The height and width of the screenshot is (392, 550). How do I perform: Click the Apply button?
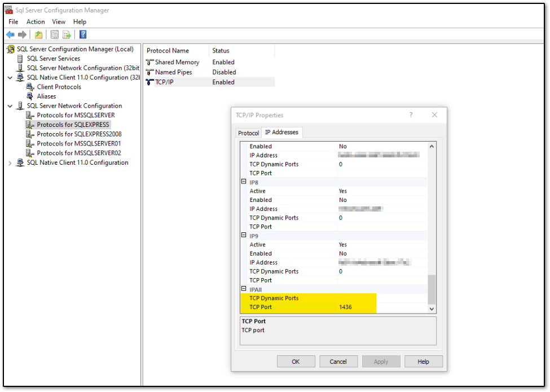[x=381, y=362]
